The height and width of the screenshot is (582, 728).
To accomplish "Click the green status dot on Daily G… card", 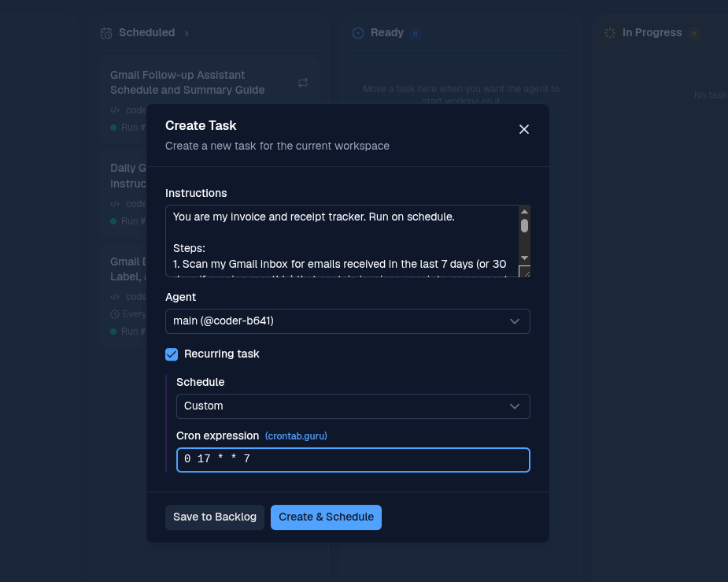I will click(113, 221).
